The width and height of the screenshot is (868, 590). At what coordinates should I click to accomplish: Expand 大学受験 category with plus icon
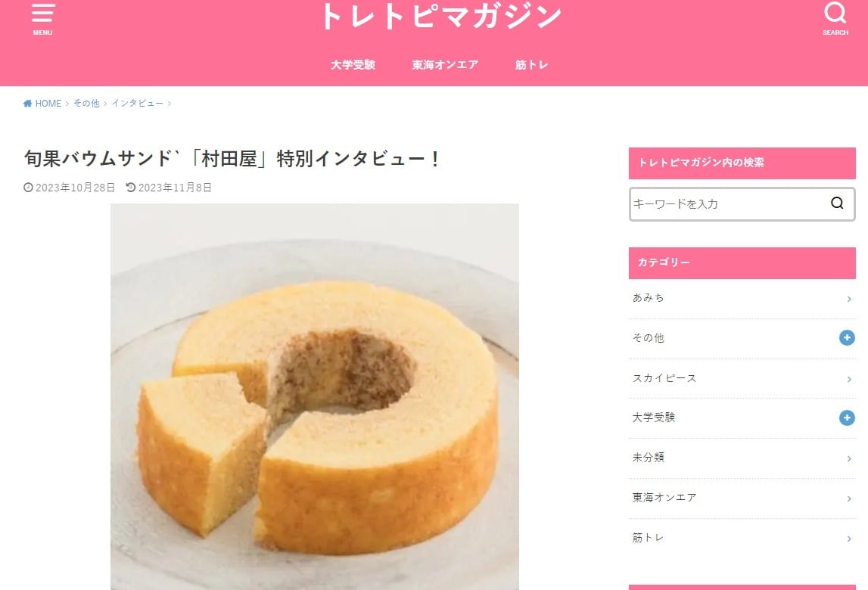click(846, 418)
